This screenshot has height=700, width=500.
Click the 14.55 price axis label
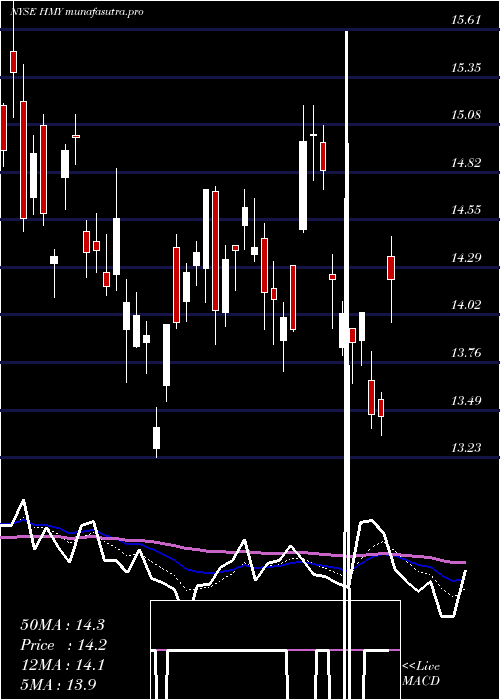(x=467, y=210)
